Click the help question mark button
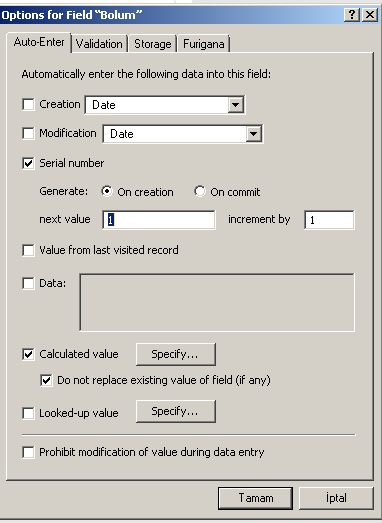This screenshot has width=382, height=523. pos(352,15)
